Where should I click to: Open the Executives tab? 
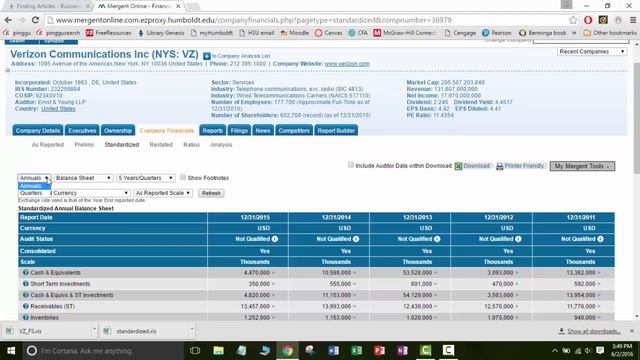(82, 131)
